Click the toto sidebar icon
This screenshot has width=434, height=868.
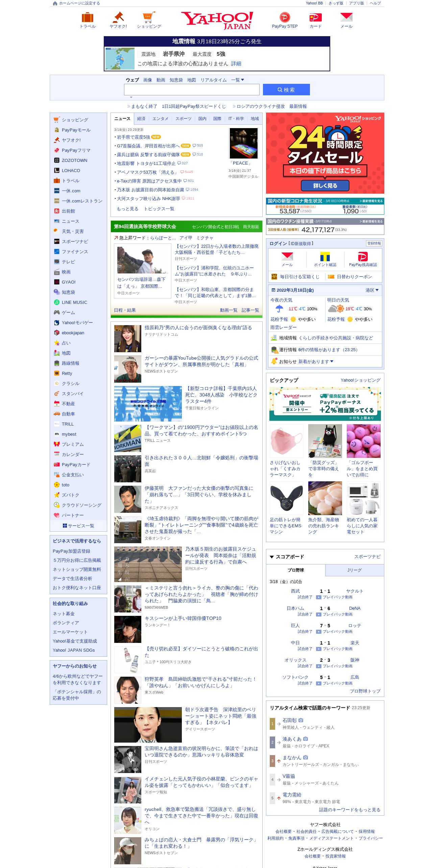[x=57, y=485]
